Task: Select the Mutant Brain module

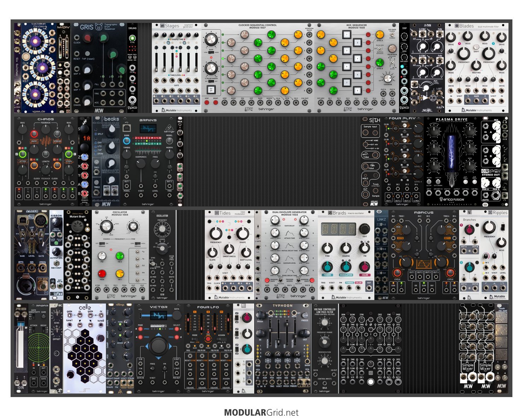Action: pyautogui.click(x=78, y=255)
